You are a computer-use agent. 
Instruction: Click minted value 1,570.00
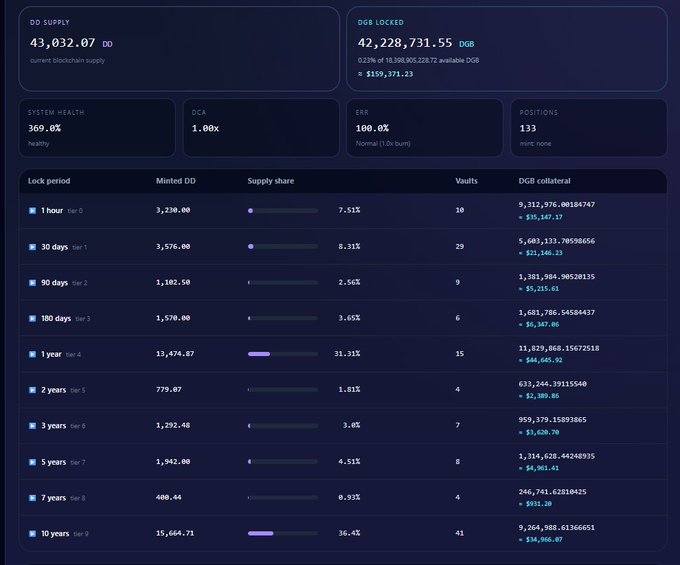173,318
